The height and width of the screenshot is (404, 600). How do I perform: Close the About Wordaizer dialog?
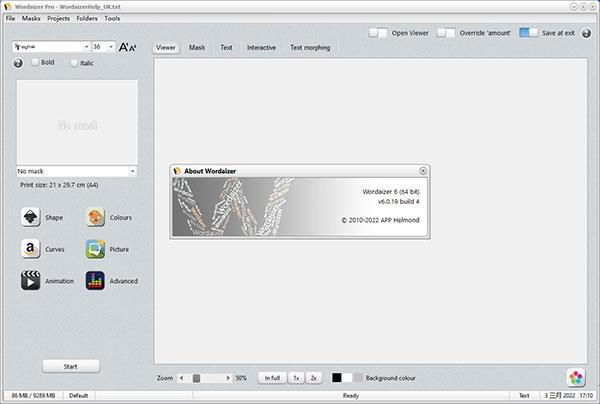(x=423, y=171)
